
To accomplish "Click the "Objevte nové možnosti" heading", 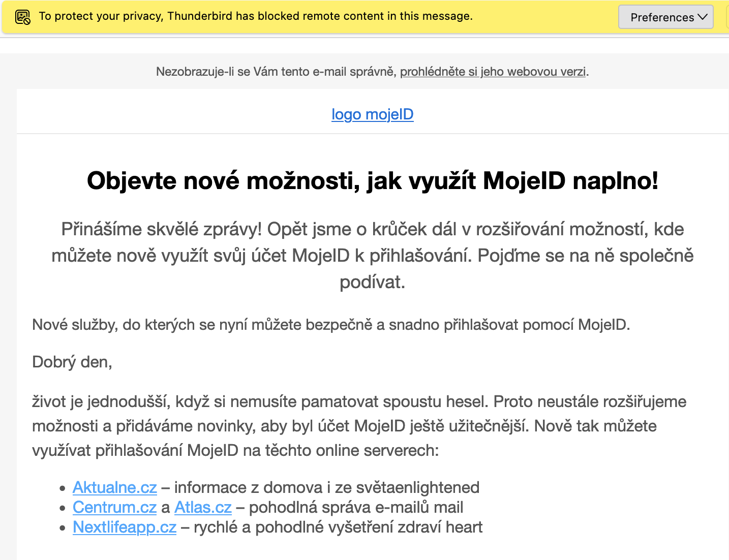I will tap(372, 180).
